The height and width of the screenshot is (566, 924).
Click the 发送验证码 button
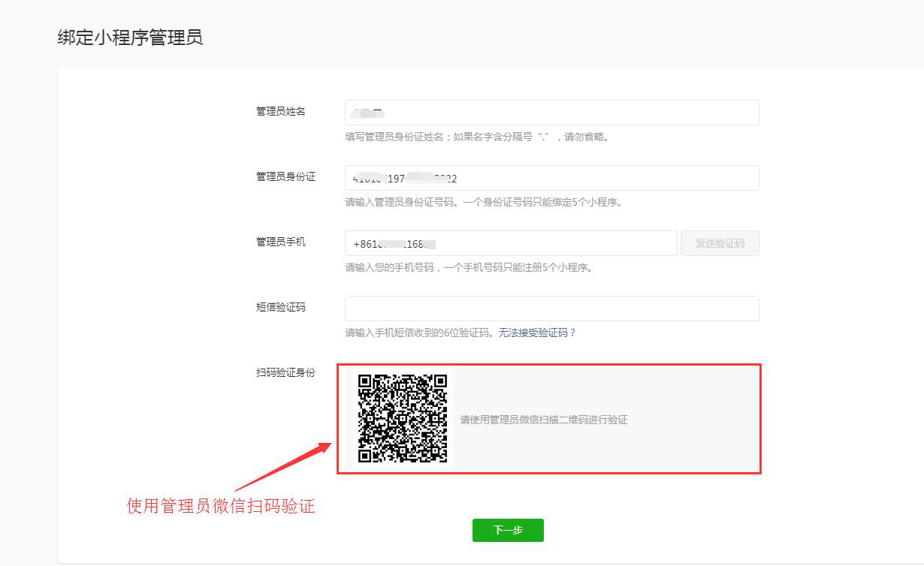(x=720, y=243)
